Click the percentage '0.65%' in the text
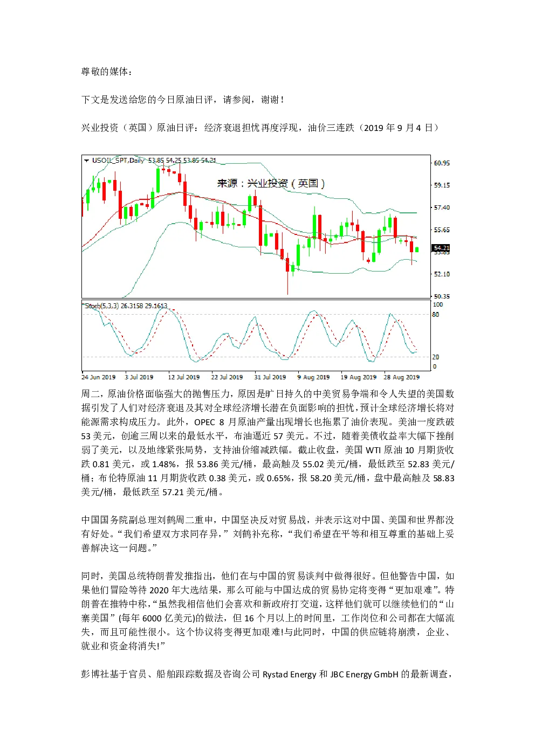The height and width of the screenshot is (756, 535). tap(279, 478)
